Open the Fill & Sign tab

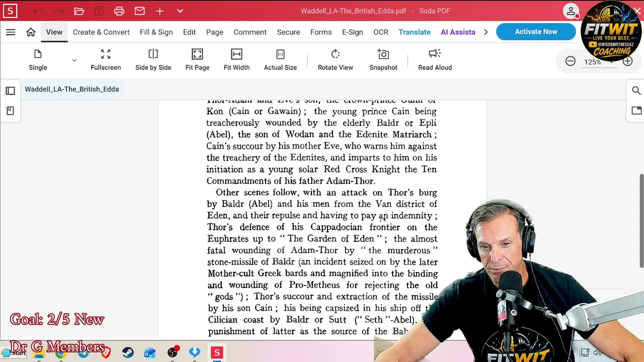[156, 32]
